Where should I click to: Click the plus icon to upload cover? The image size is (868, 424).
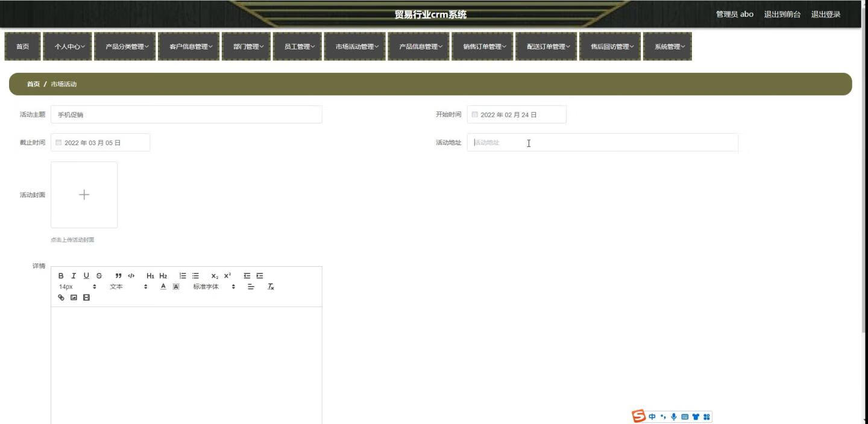(84, 195)
